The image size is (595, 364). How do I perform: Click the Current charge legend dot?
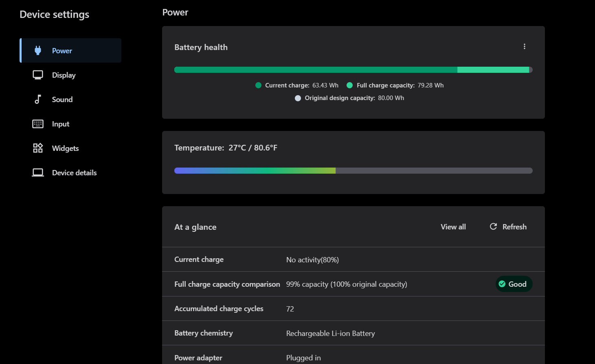[x=258, y=85]
